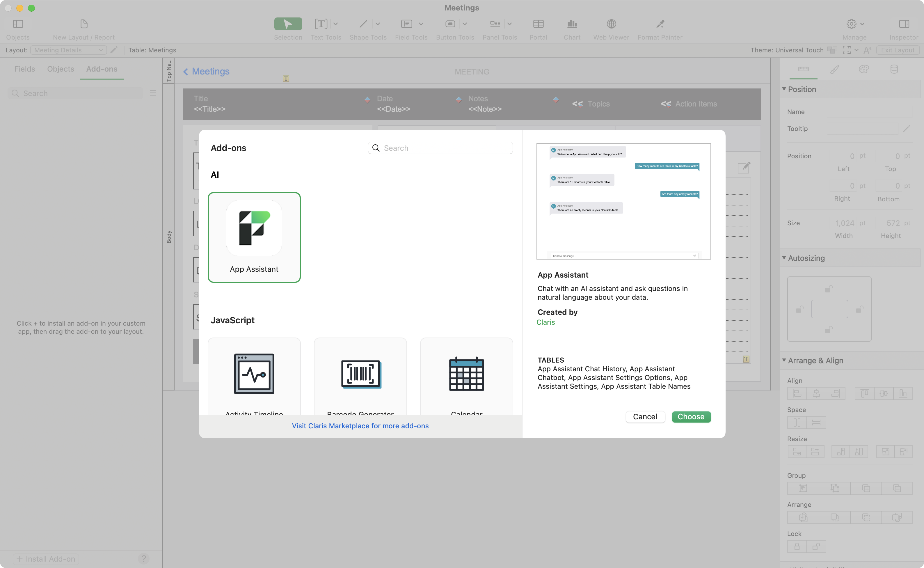
Task: Select the Button Tools icon
Action: 450,24
